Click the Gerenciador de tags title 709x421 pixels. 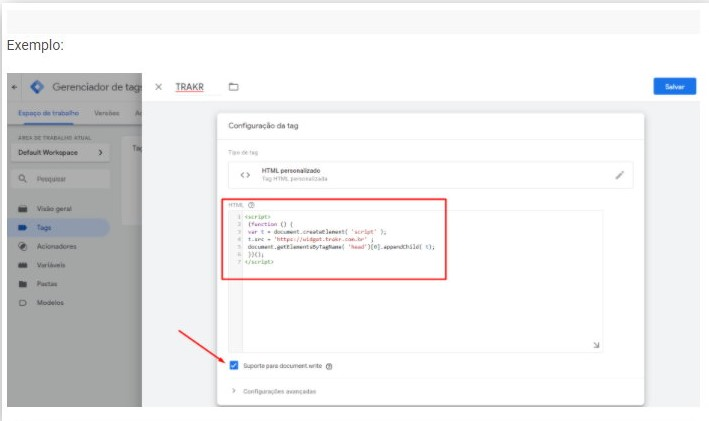[97, 87]
